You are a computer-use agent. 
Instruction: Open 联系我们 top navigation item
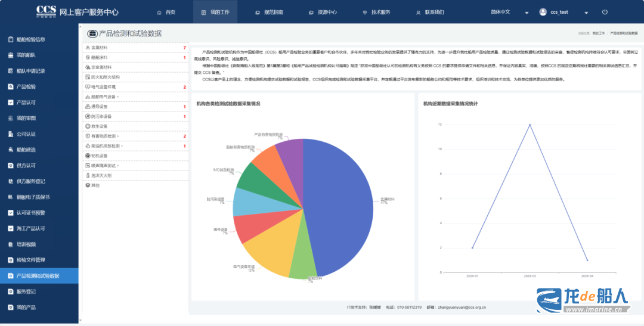point(430,13)
